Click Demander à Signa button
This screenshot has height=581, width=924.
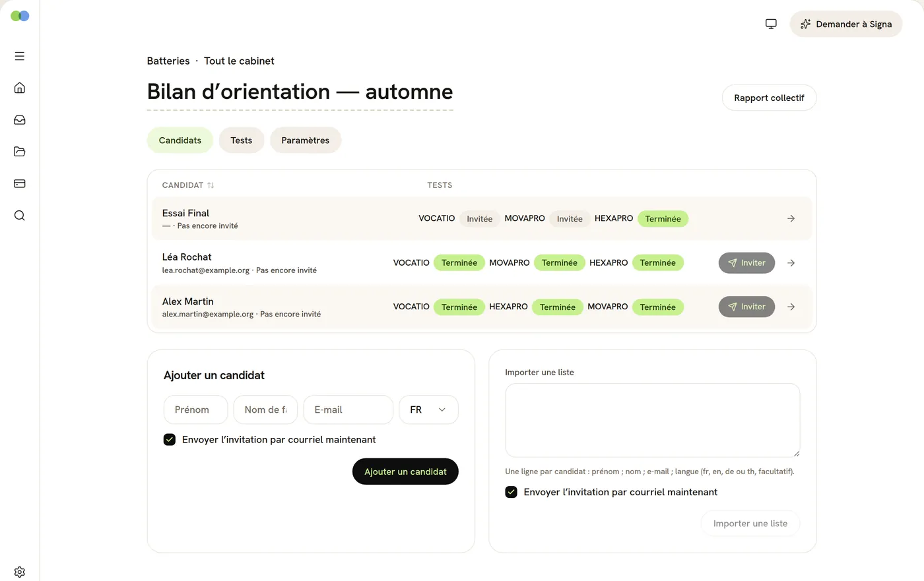(846, 24)
